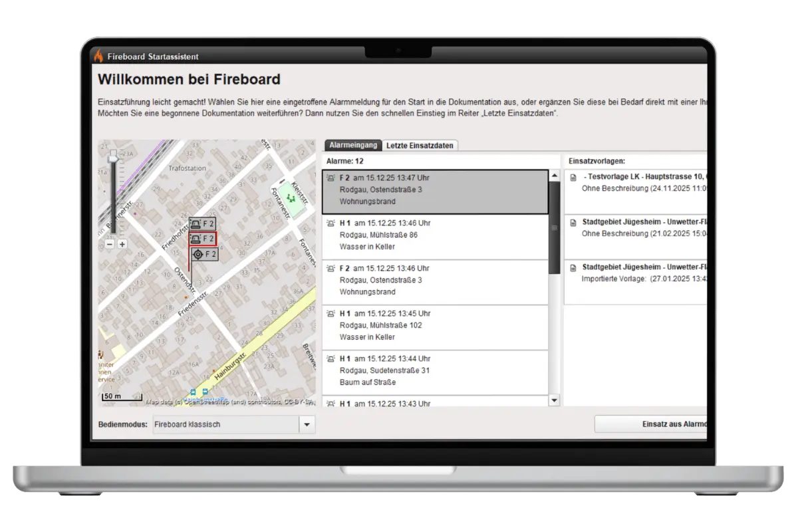Click 'Rodgau, Ostendstraße 3' in the 13:46 alarm
This screenshot has width=798, height=532.
[380, 280]
